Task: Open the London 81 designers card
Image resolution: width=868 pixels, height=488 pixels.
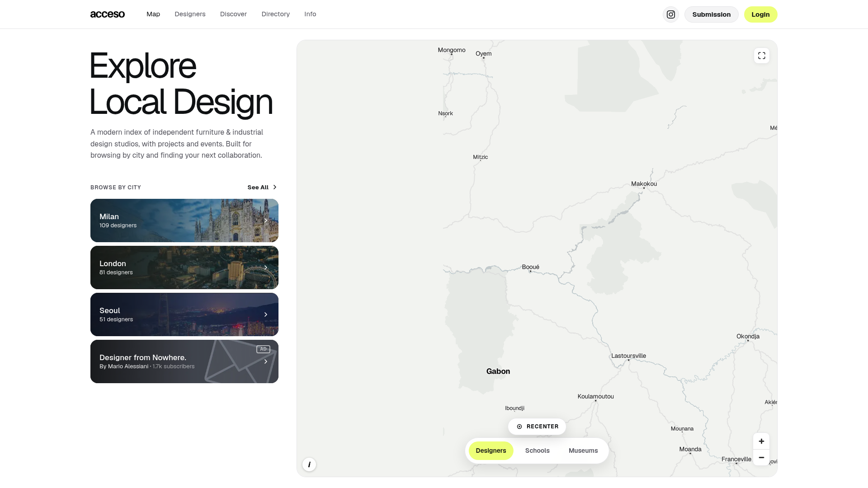Action: 184,267
